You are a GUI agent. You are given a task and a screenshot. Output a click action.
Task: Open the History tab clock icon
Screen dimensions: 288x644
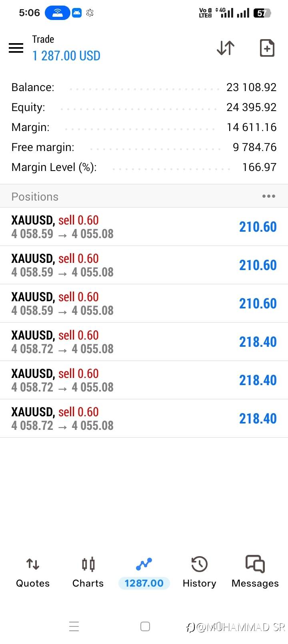199,564
